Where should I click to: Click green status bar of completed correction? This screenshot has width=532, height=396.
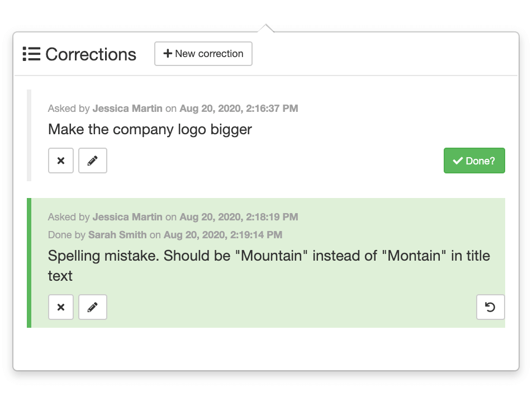[29, 263]
